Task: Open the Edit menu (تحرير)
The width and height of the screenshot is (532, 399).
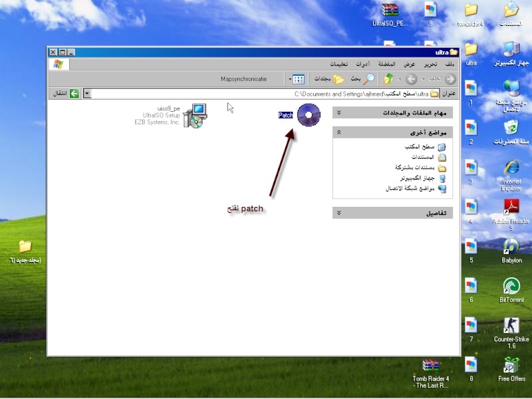Action: (430, 64)
